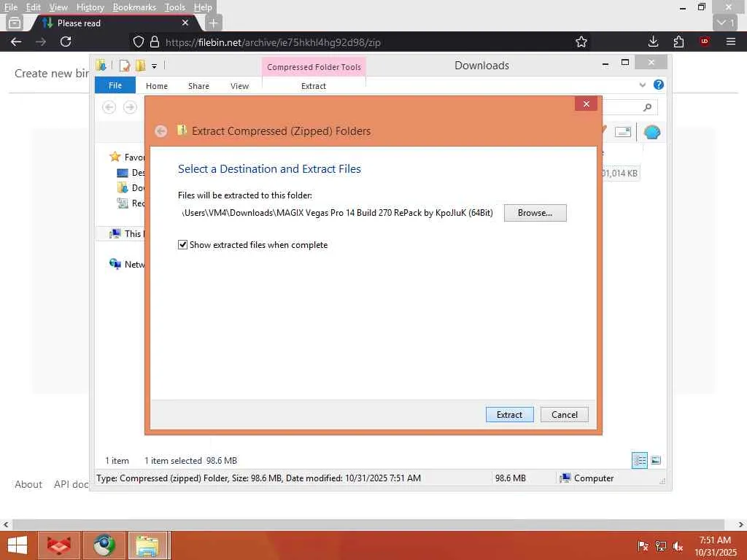The width and height of the screenshot is (747, 560).
Task: Open a new browser tab
Action: [214, 23]
